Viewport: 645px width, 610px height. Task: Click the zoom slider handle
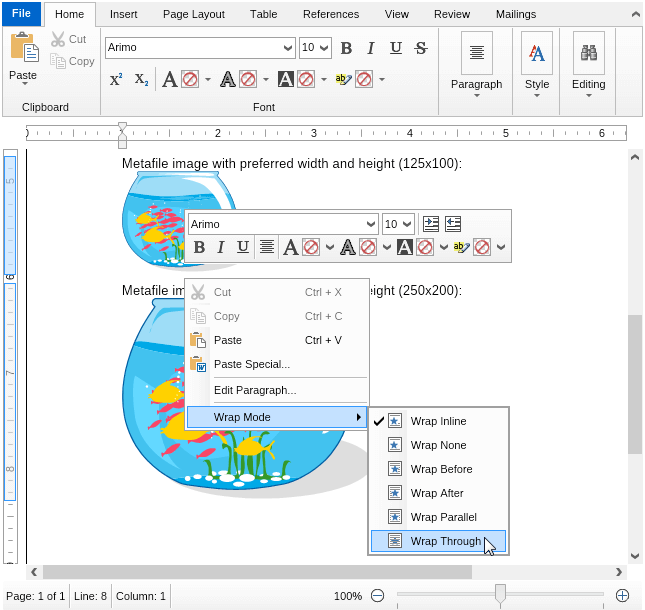pyautogui.click(x=500, y=595)
